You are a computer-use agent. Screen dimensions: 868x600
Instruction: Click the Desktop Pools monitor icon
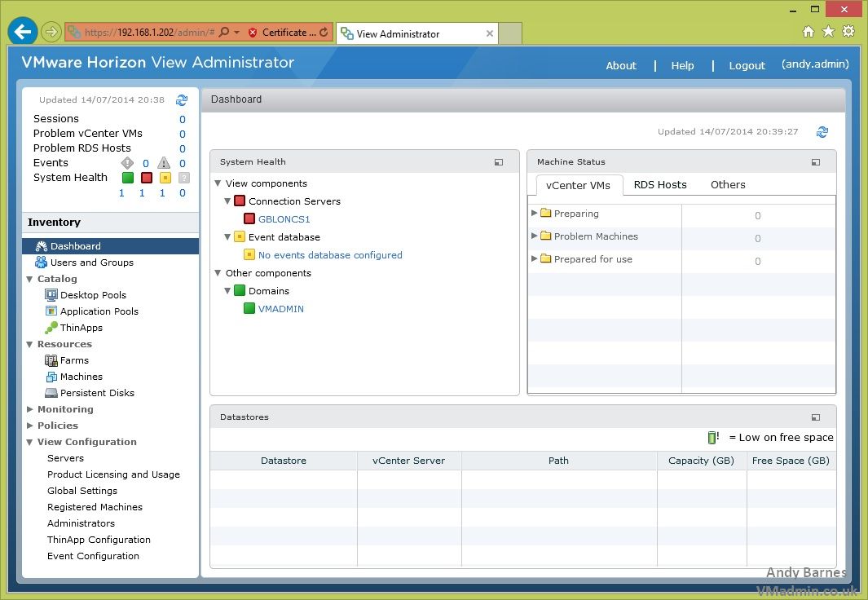pyautogui.click(x=51, y=295)
